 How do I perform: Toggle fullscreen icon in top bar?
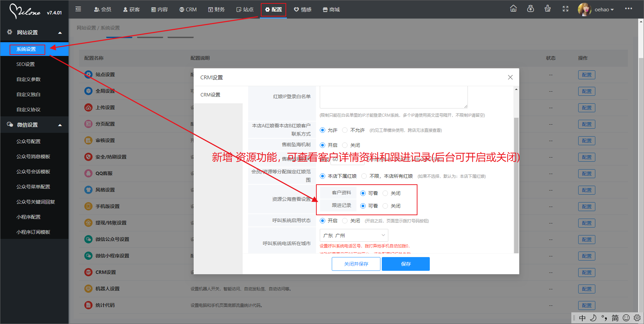[x=566, y=9]
